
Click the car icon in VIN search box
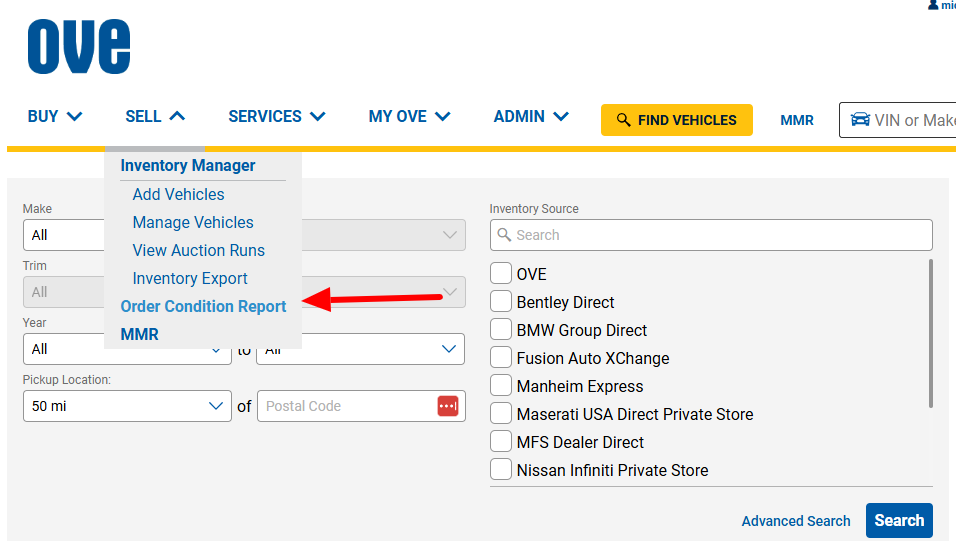click(859, 120)
